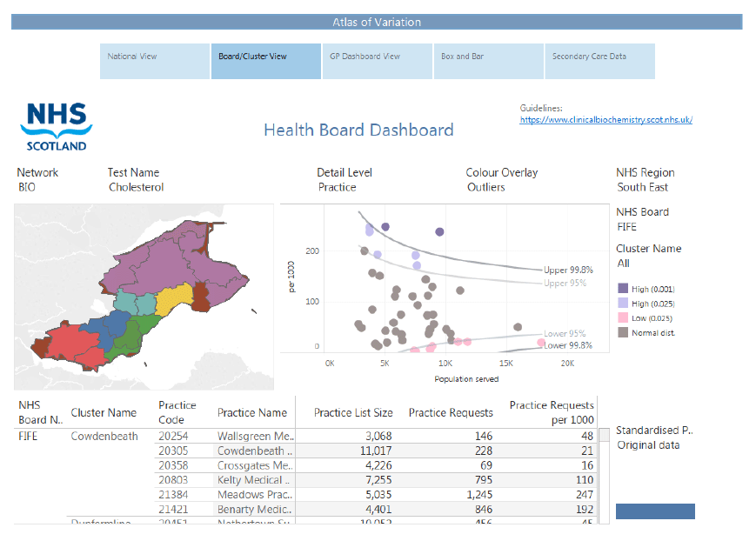Select the grey scatter dot near 15K population
Screen dimensions: 756x541
[518, 327]
